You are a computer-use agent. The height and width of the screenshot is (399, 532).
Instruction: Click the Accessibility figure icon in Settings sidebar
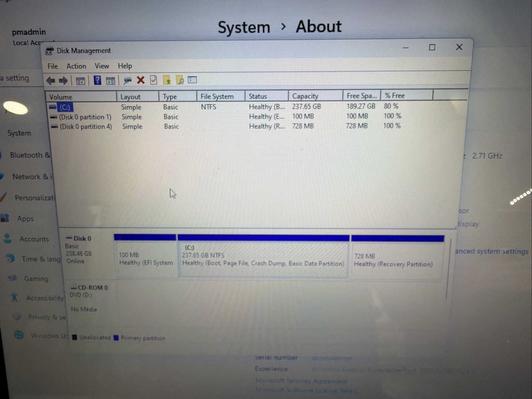(x=14, y=297)
